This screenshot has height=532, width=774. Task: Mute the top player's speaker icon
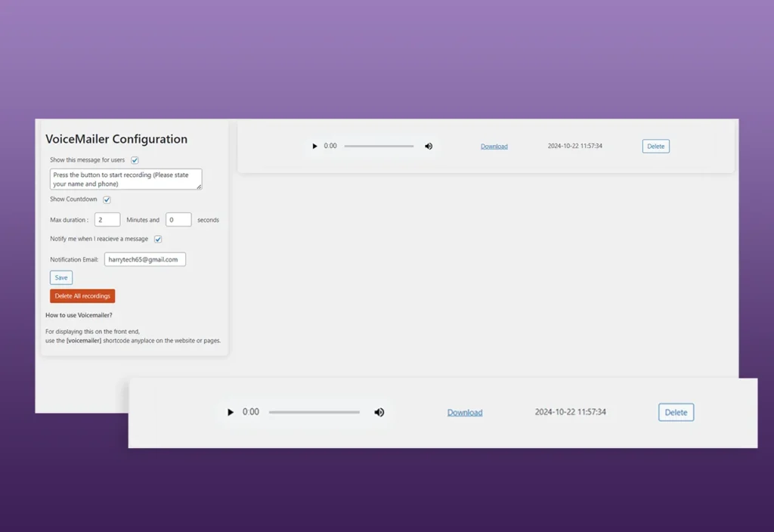(429, 146)
